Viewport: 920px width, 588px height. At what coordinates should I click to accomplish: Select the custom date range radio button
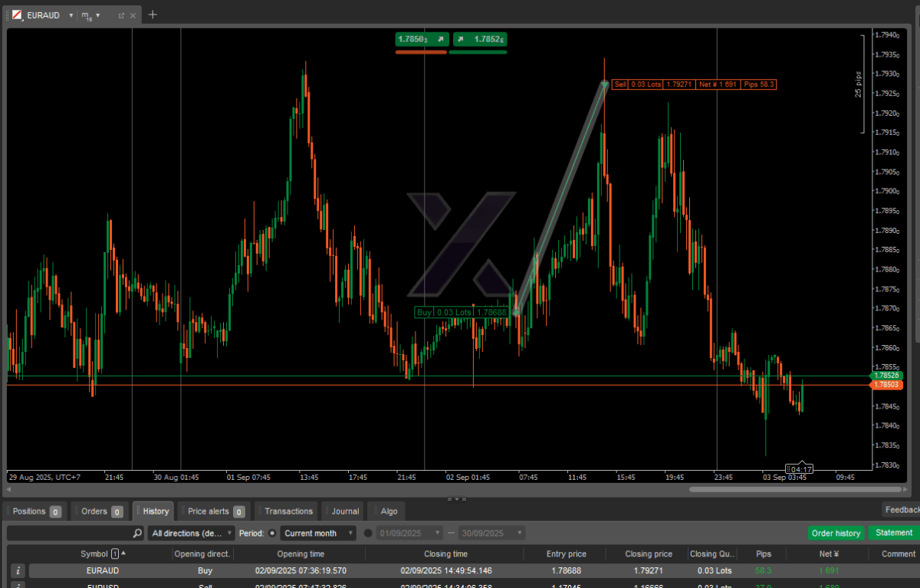click(x=368, y=533)
